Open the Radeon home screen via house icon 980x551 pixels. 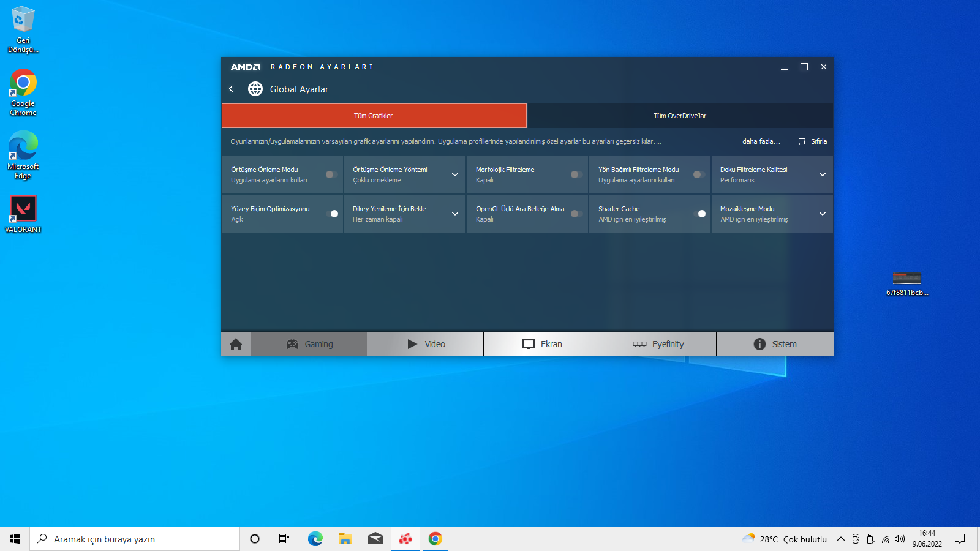click(x=236, y=344)
